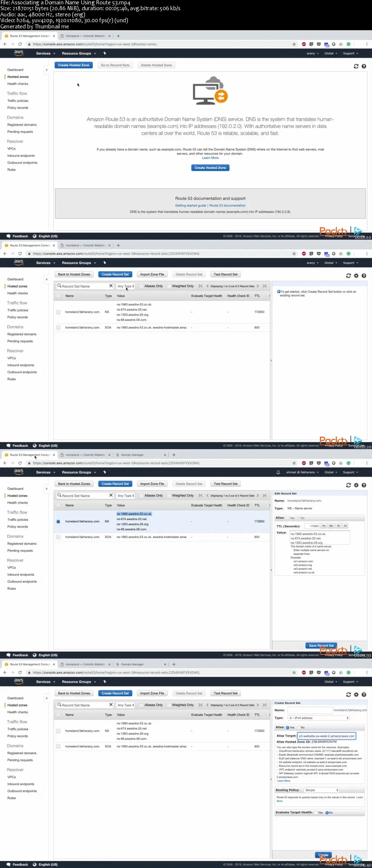Open the Support dropdown in the 00:02:20 frame
The image size is (372, 868).
pos(351,263)
